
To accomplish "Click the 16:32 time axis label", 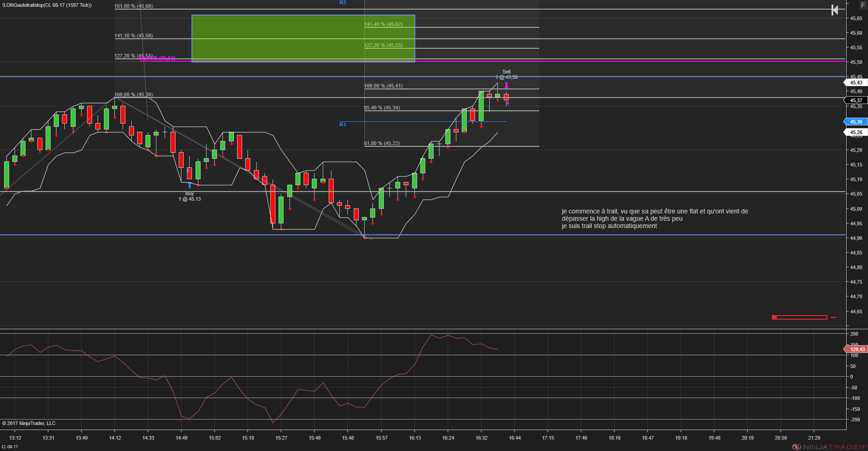I will (481, 438).
